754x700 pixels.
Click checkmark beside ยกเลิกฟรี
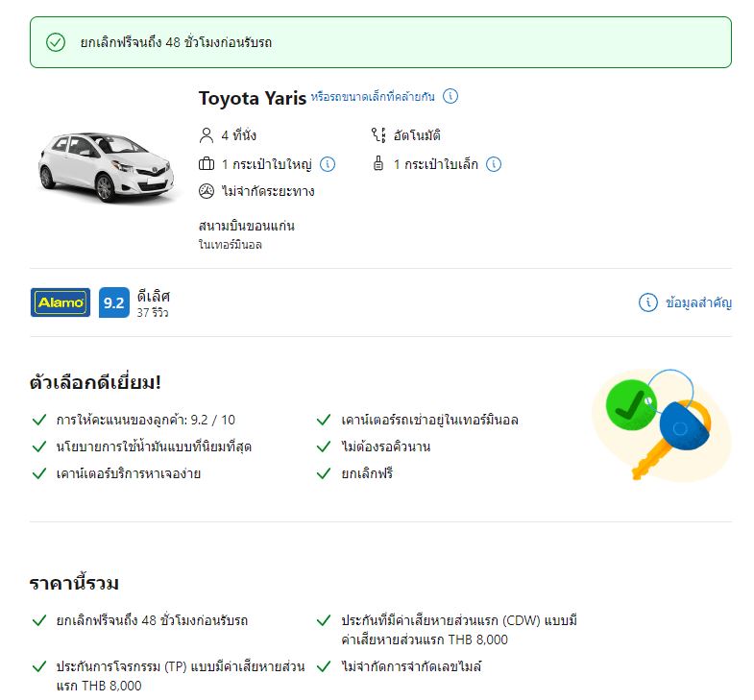pyautogui.click(x=324, y=473)
